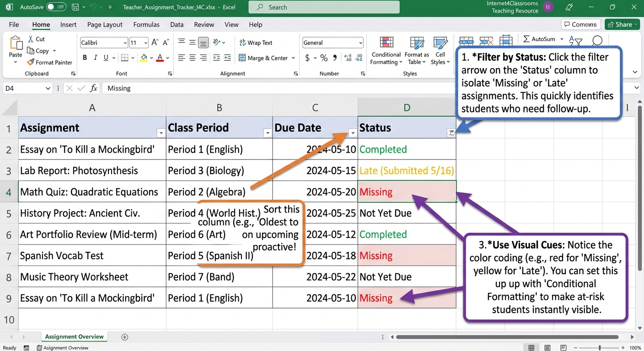Click Wrap Text in Alignment group
644x351 pixels.
(256, 43)
